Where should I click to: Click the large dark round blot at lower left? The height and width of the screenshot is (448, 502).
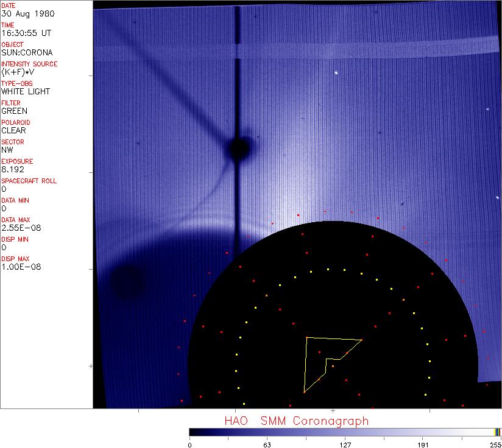point(127,282)
